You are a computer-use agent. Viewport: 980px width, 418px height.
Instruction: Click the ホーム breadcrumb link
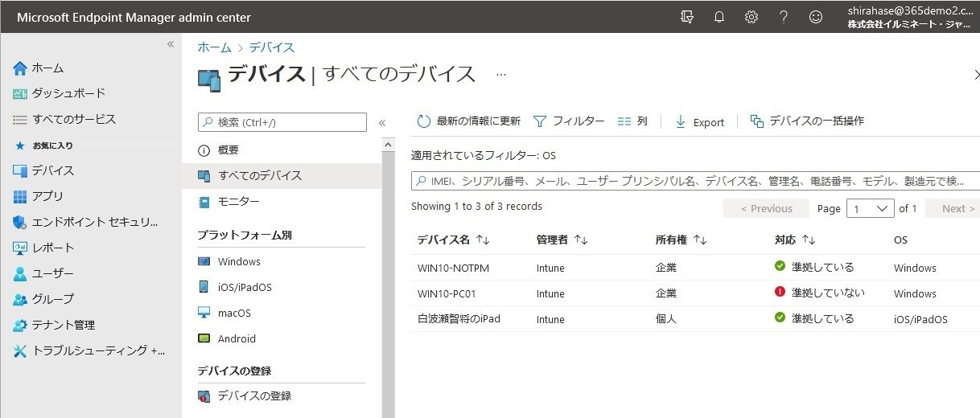[x=215, y=47]
